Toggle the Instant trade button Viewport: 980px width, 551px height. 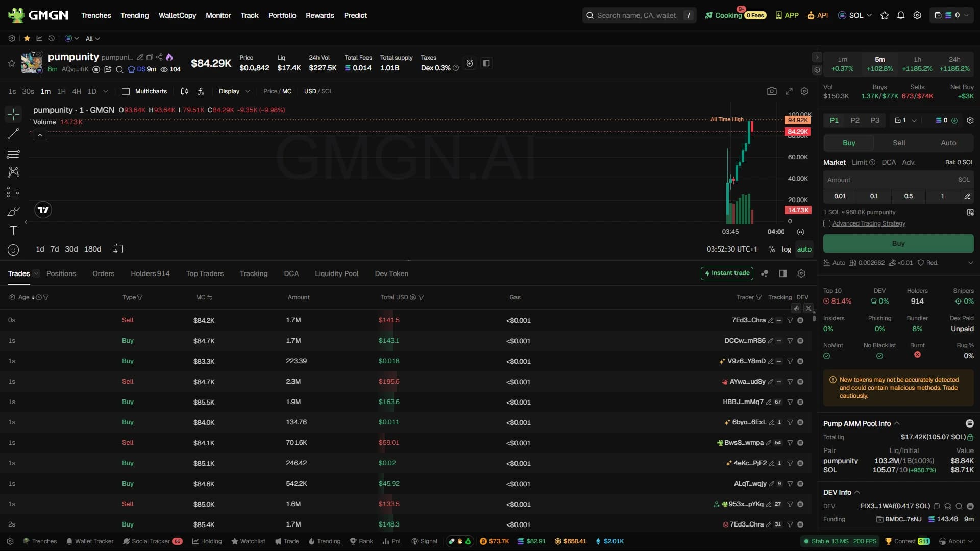(x=727, y=273)
